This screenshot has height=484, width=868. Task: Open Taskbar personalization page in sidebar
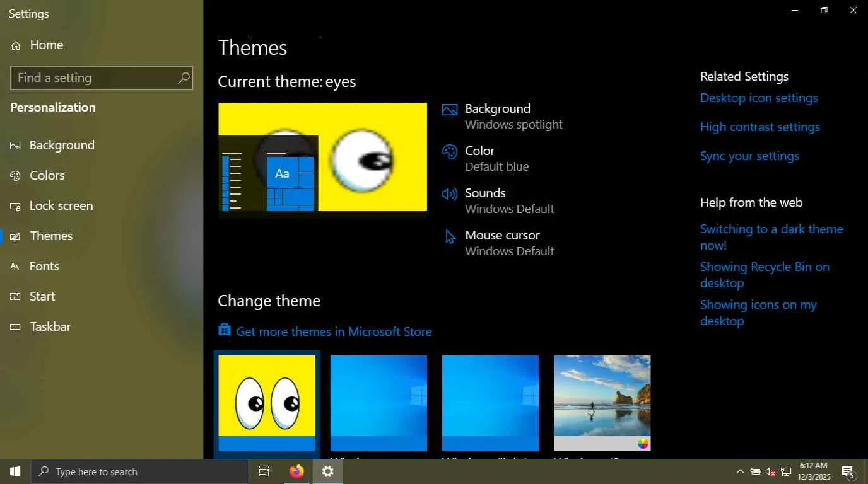point(50,326)
